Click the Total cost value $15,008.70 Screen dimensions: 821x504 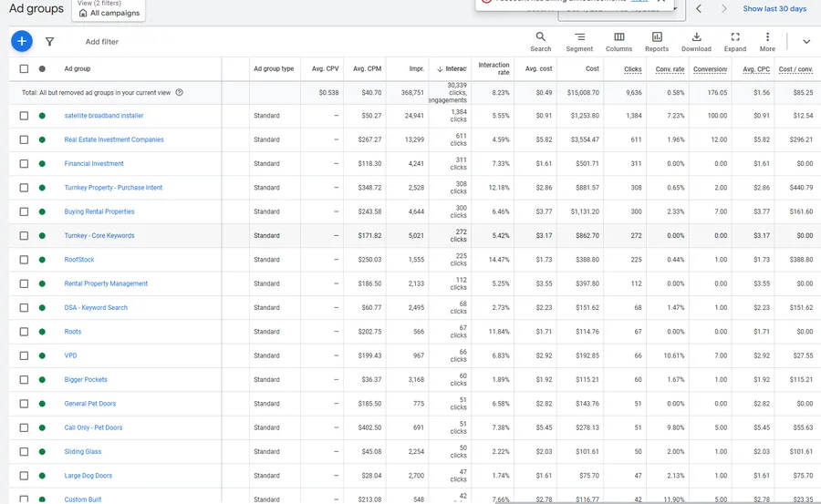pos(583,93)
